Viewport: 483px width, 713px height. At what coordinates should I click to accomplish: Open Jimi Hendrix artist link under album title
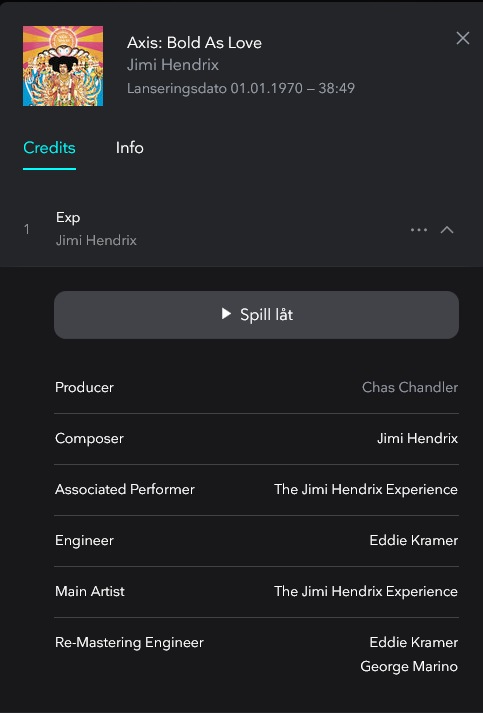coord(173,65)
